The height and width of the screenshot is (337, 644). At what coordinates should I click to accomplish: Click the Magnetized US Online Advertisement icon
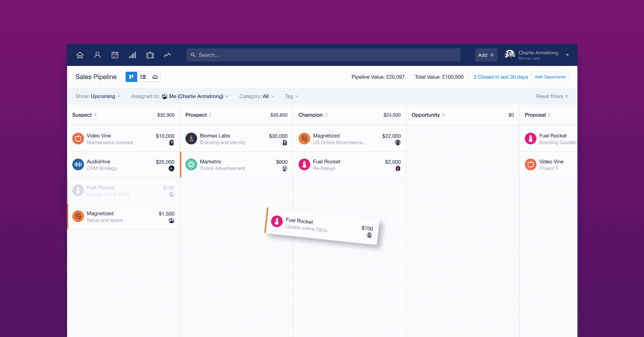click(x=304, y=138)
